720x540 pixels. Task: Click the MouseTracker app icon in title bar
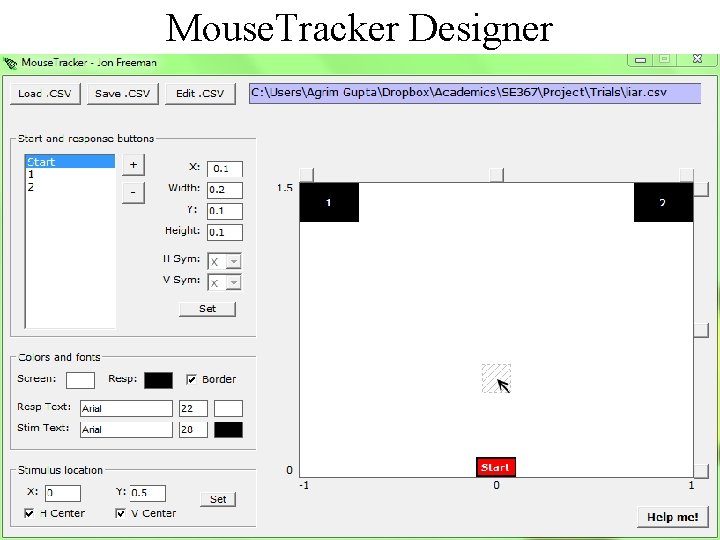[x=10, y=63]
